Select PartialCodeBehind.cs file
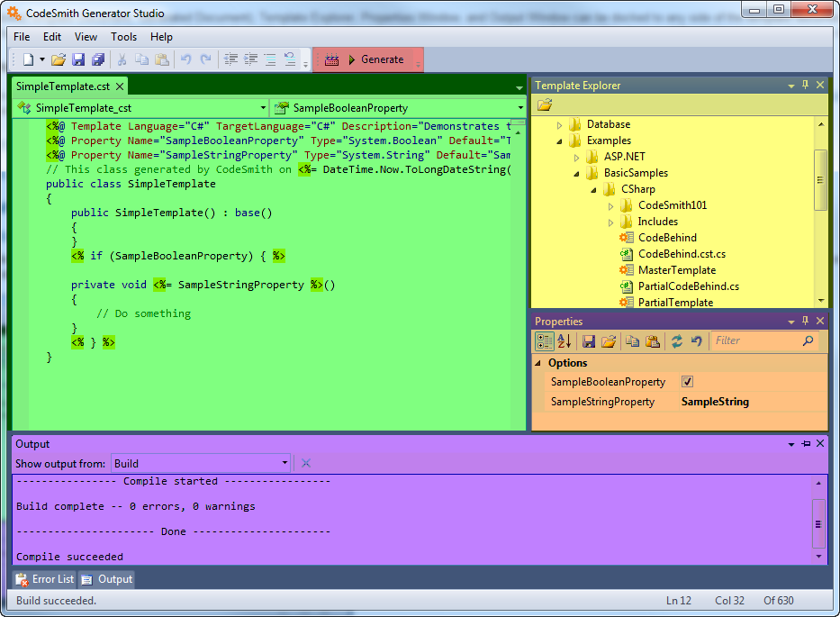The width and height of the screenshot is (840, 617). click(689, 286)
